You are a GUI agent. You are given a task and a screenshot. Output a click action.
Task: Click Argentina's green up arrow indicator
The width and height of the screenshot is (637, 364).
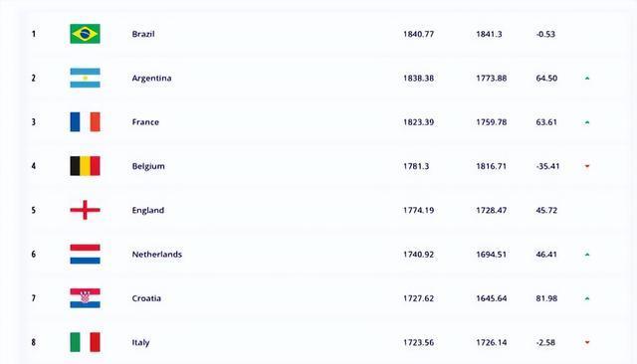pos(587,78)
